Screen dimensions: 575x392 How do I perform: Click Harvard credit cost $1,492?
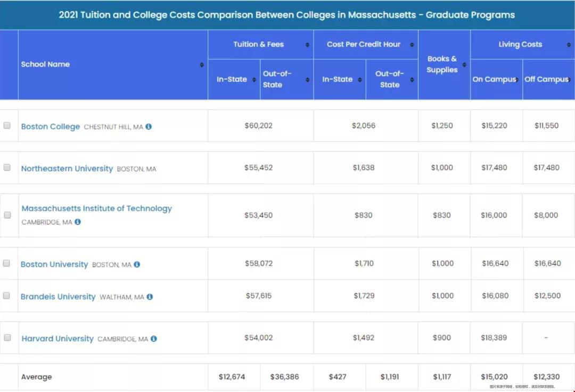pos(364,338)
